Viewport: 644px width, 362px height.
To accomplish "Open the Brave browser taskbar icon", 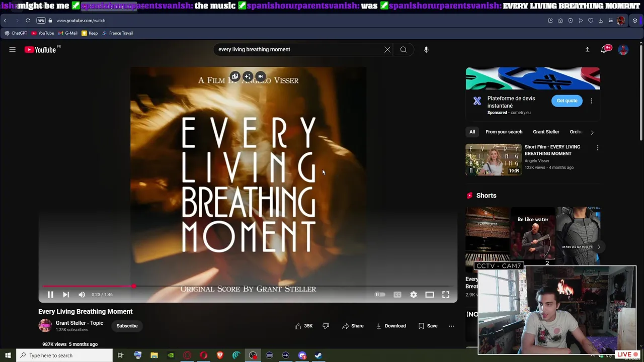I will click(220, 355).
